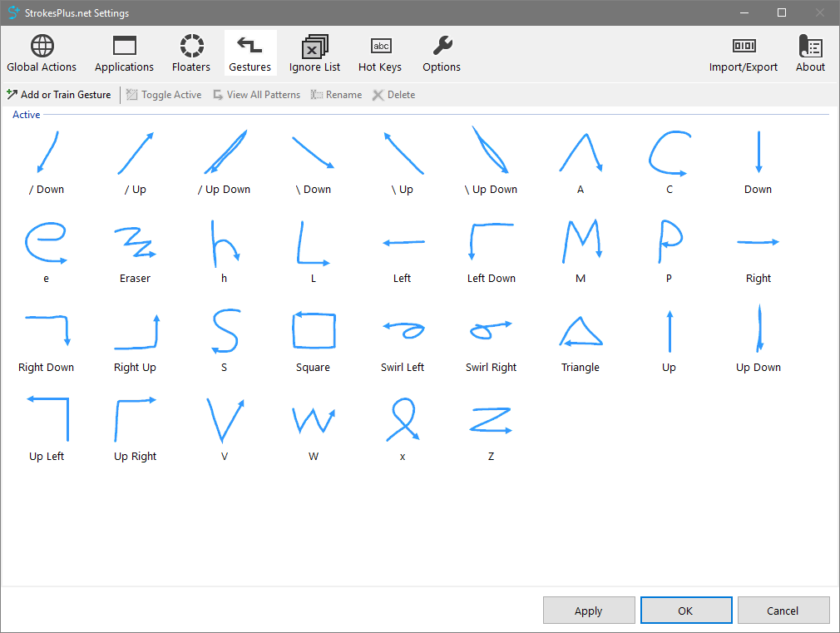Select the Down arrow gesture
The width and height of the screenshot is (840, 633).
coord(758,162)
